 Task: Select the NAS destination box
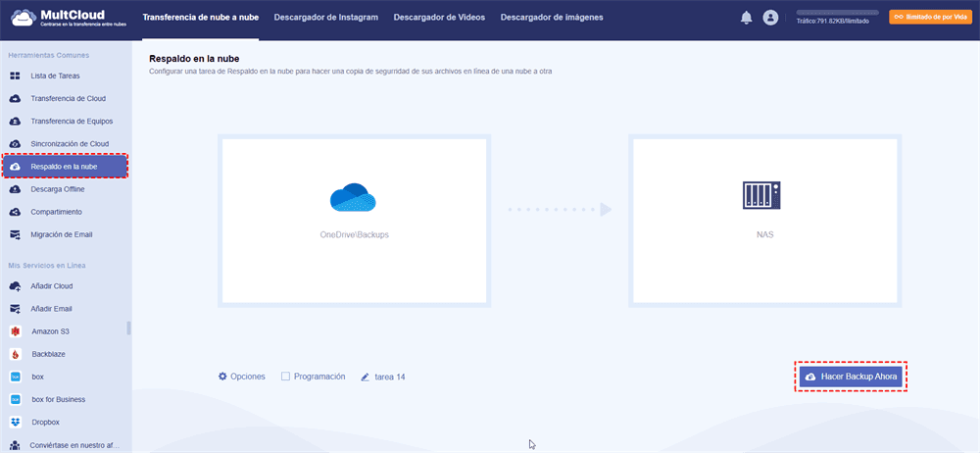pyautogui.click(x=765, y=221)
